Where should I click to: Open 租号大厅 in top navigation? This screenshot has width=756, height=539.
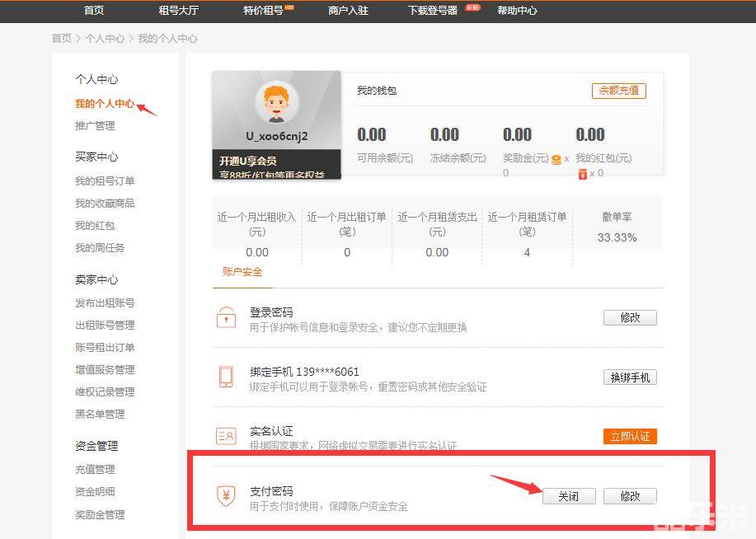[x=179, y=11]
